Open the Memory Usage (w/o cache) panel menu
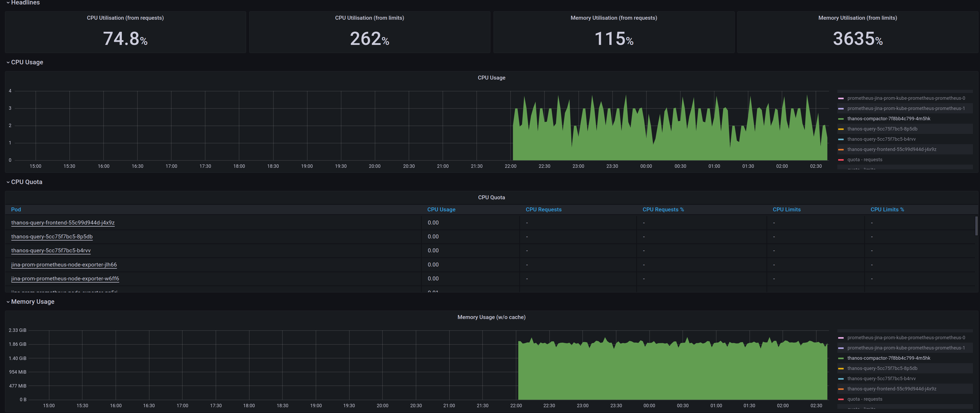The width and height of the screenshot is (980, 413). 491,317
